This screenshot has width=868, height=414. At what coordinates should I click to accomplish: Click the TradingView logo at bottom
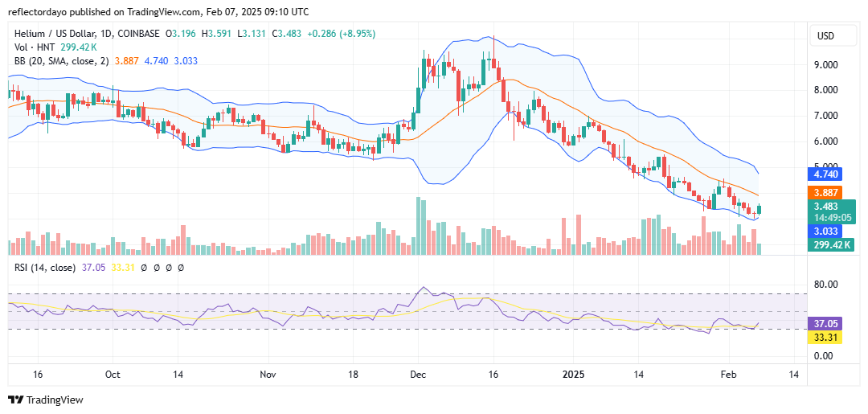(x=45, y=400)
